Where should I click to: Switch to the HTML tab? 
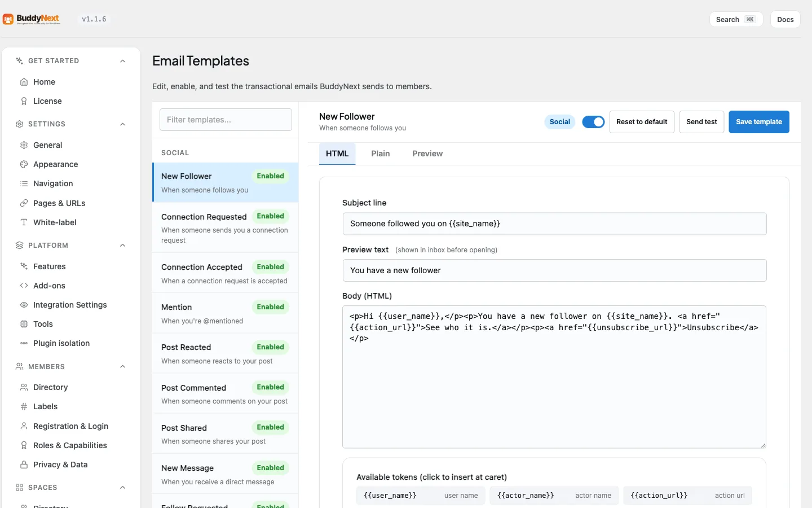tap(337, 154)
